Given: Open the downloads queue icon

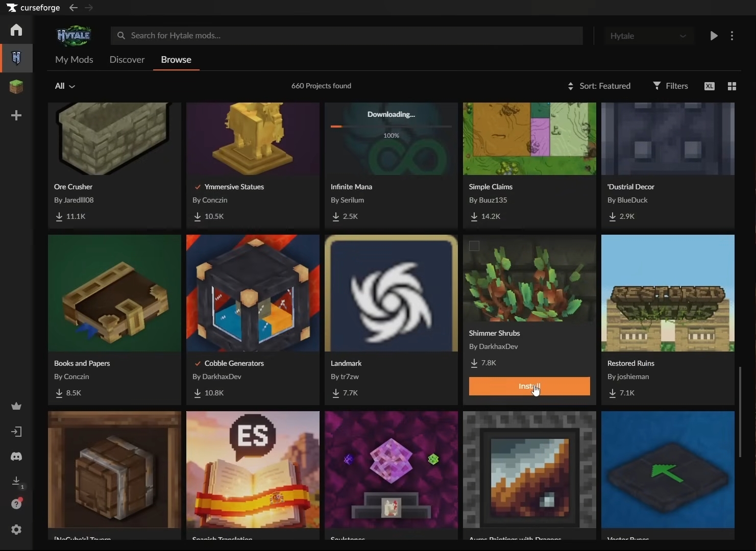Looking at the screenshot, I should pos(16,481).
